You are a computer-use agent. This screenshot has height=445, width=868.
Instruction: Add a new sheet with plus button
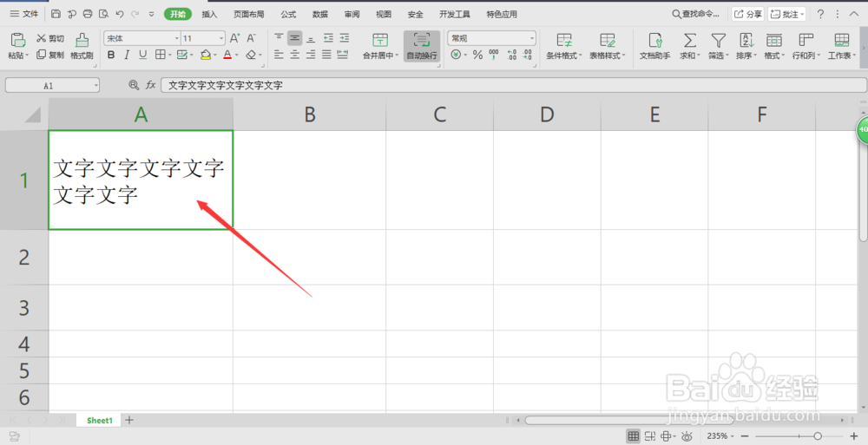[x=129, y=420]
